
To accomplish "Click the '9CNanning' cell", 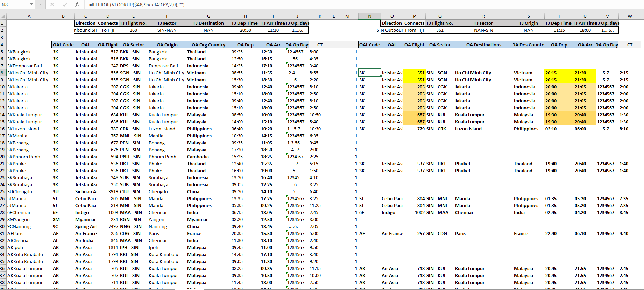I will point(29,226).
